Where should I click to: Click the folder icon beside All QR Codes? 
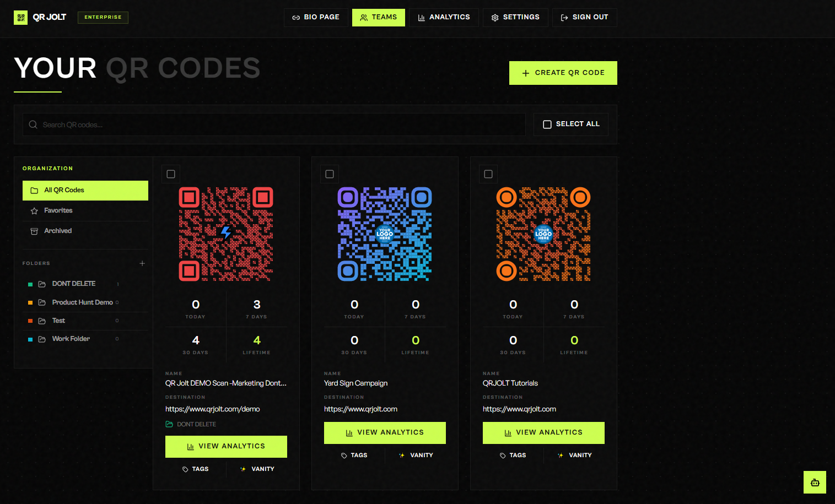pos(34,191)
